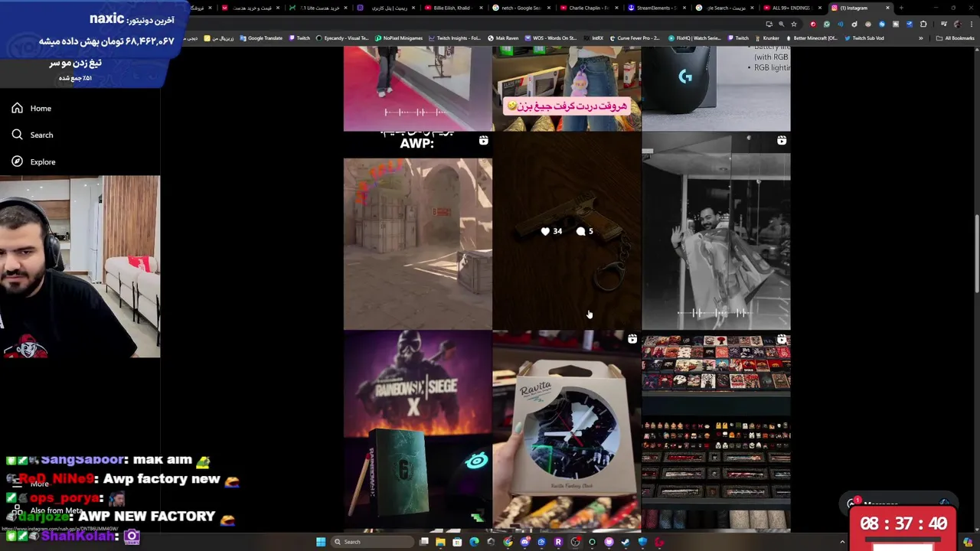
Task: Open File Explorer from the taskbar
Action: pyautogui.click(x=440, y=542)
